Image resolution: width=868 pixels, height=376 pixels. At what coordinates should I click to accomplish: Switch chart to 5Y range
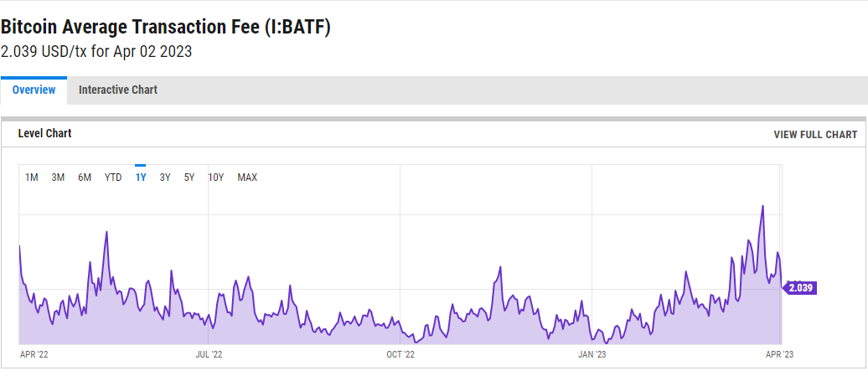pyautogui.click(x=189, y=178)
